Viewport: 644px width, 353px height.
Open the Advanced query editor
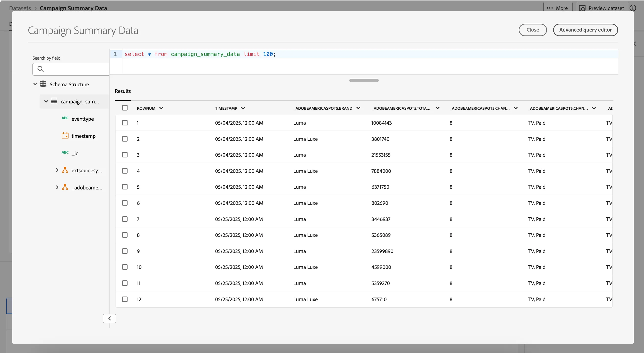[586, 30]
